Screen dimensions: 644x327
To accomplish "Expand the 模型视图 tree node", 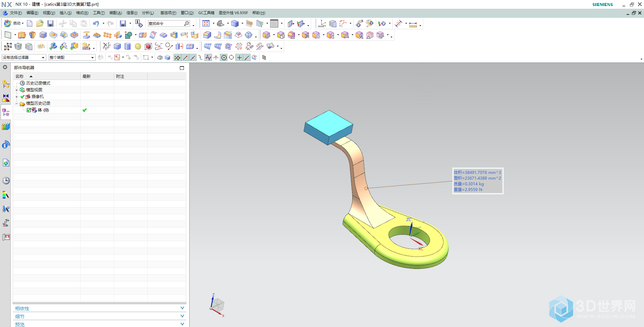I will point(16,90).
